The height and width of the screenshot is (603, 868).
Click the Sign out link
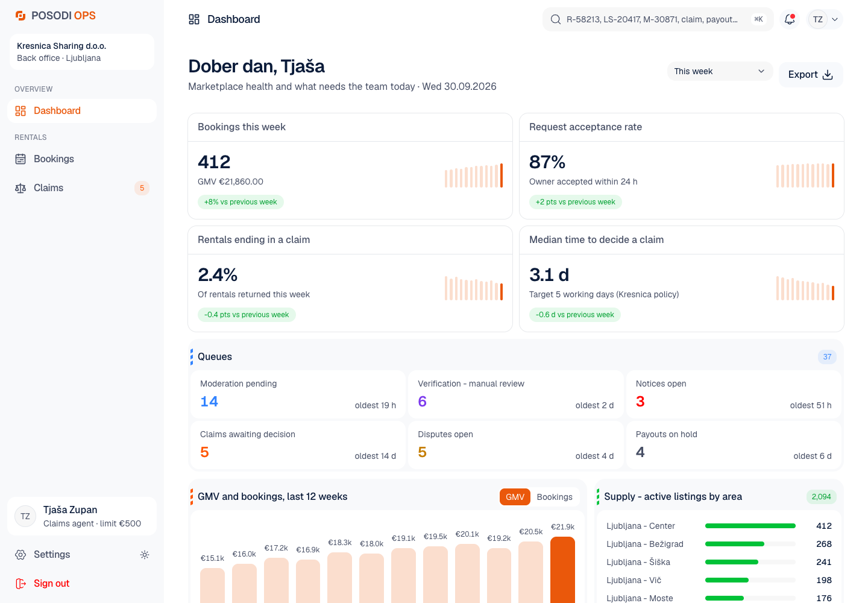(82, 584)
